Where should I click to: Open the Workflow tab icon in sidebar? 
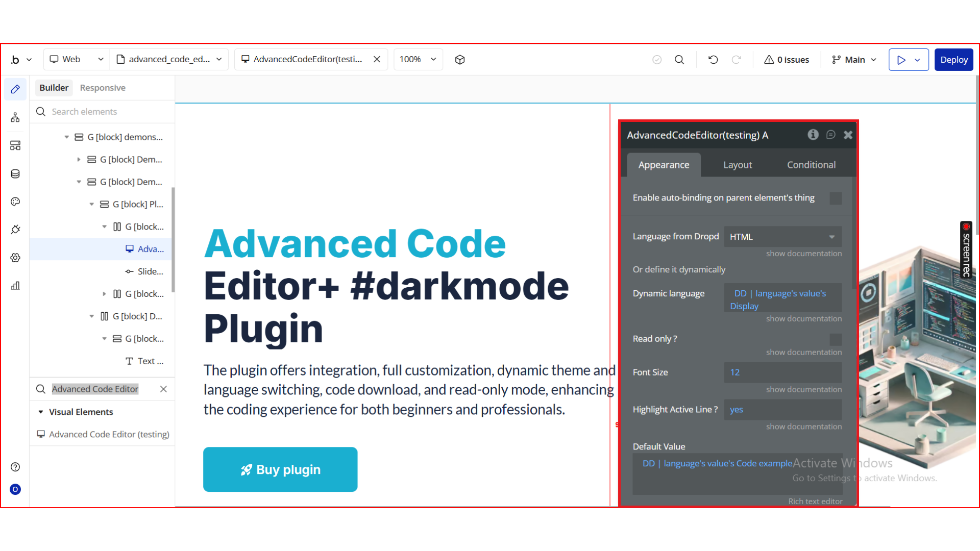click(15, 117)
